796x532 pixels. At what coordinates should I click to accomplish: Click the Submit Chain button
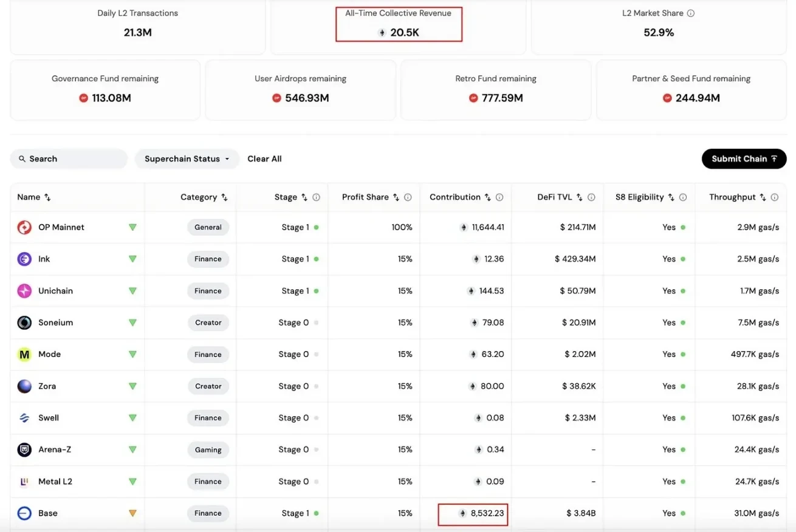click(x=744, y=159)
